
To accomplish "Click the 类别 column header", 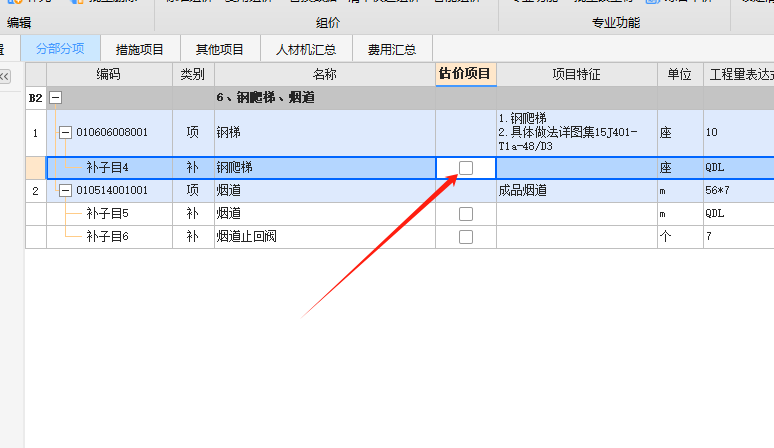I will (193, 75).
